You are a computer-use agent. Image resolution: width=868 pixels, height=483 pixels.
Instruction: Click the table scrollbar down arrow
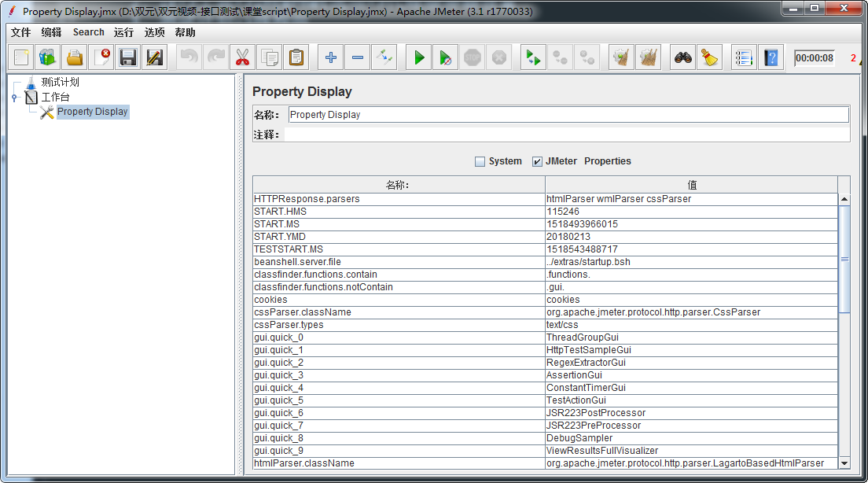click(x=844, y=463)
